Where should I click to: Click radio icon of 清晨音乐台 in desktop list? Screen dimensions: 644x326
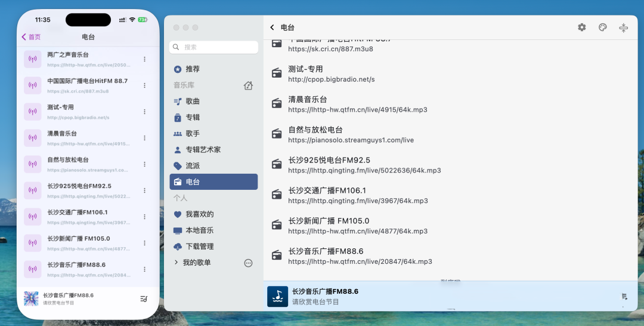[277, 104]
